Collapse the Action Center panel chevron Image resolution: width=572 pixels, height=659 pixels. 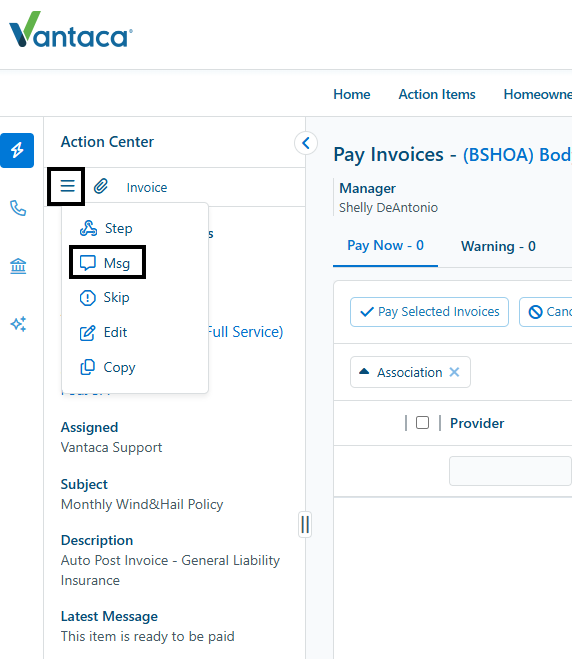click(306, 143)
